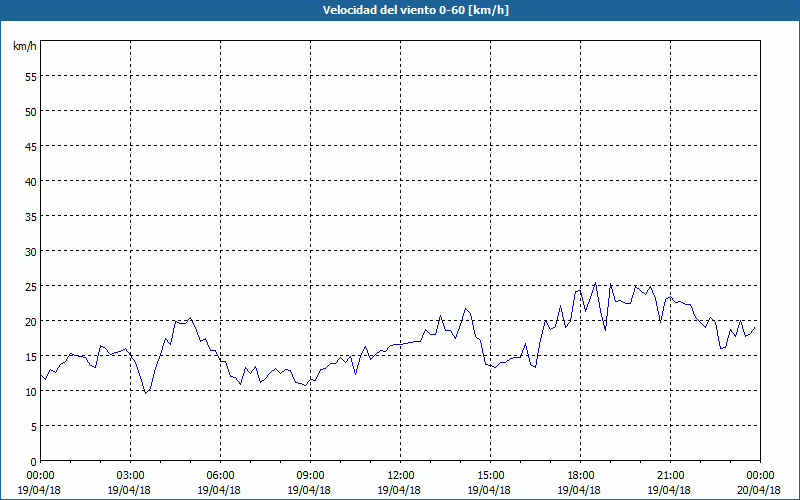Click the '20/04/18' date label
Image resolution: width=800 pixels, height=500 pixels.
[759, 490]
